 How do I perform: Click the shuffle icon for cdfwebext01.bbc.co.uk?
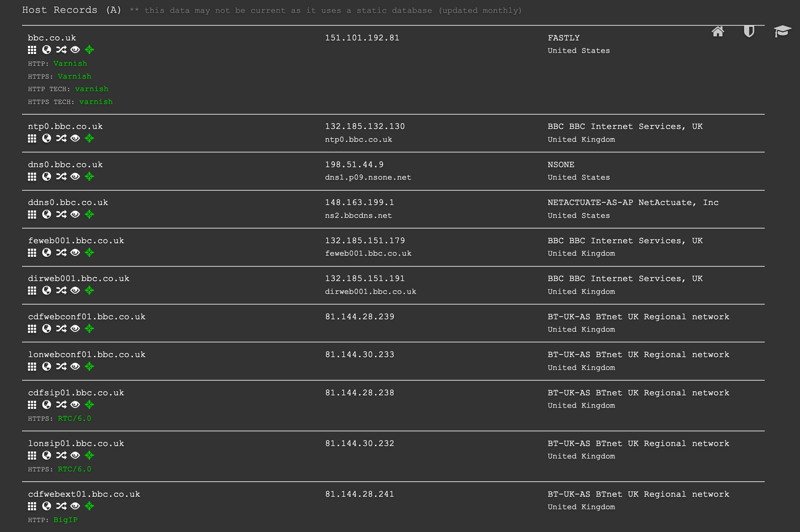tap(61, 506)
